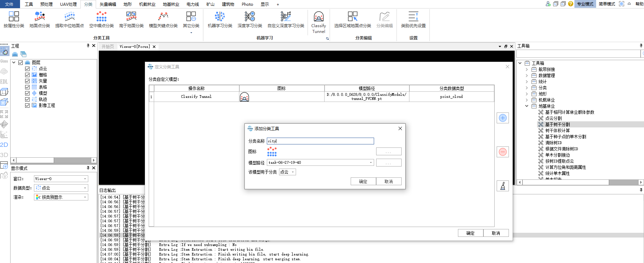The width and height of the screenshot is (644, 263).
Task: Select 高于地面分类 tool
Action: (x=131, y=19)
